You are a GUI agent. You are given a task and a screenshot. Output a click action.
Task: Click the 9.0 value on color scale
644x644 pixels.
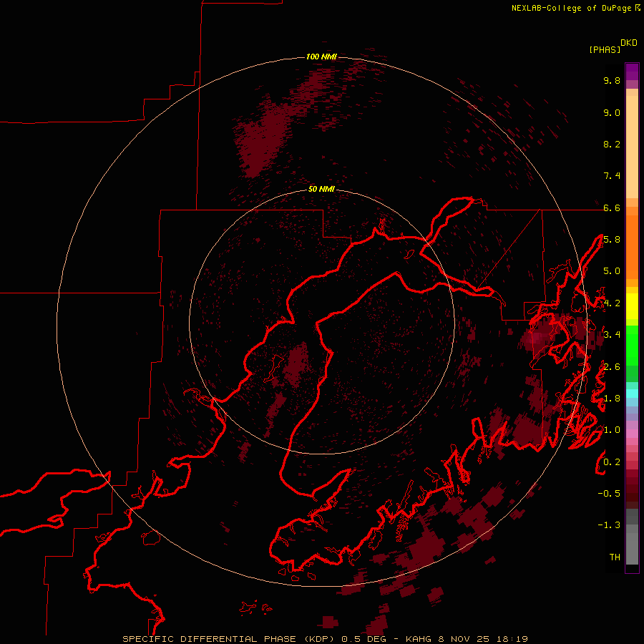(612, 112)
